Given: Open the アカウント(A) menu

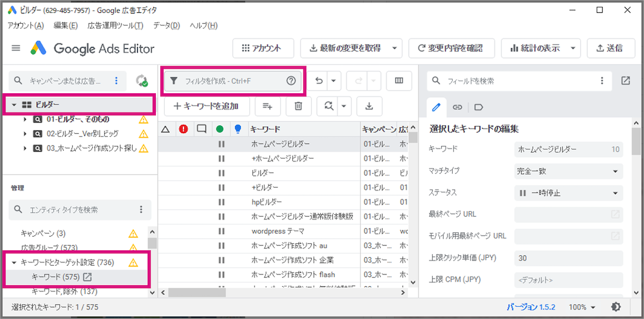Looking at the screenshot, I should [x=26, y=26].
